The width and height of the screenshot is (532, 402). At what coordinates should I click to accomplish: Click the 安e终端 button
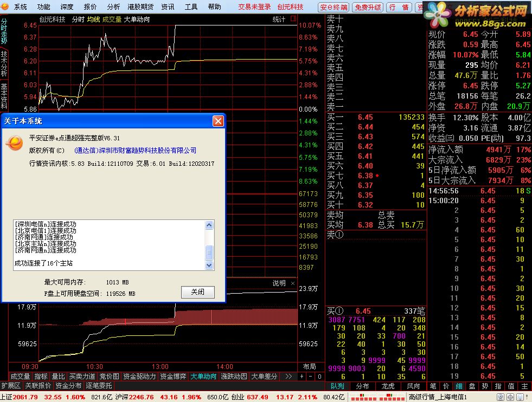point(334,7)
